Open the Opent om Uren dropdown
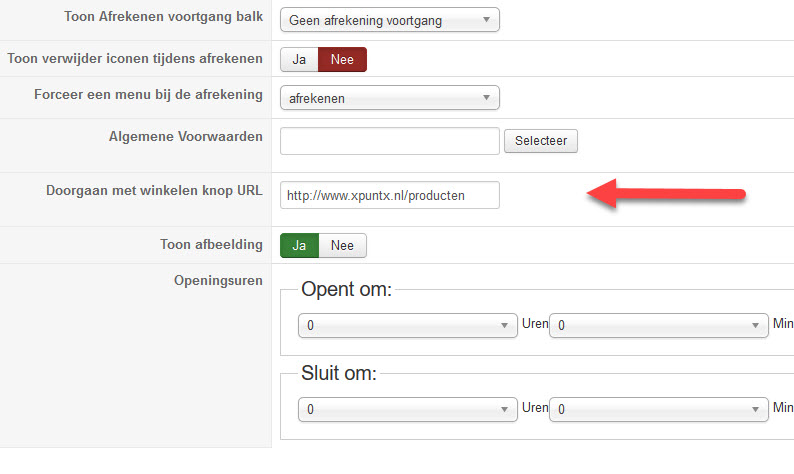 [x=408, y=325]
